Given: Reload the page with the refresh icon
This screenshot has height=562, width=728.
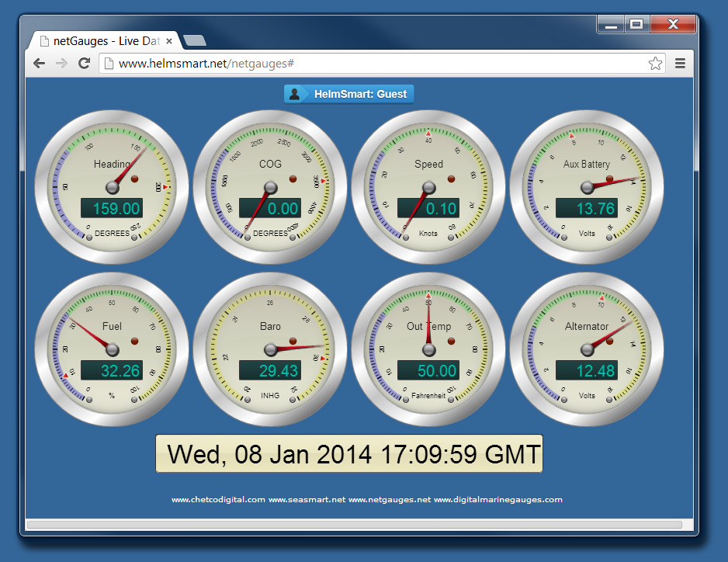Looking at the screenshot, I should pyautogui.click(x=84, y=63).
